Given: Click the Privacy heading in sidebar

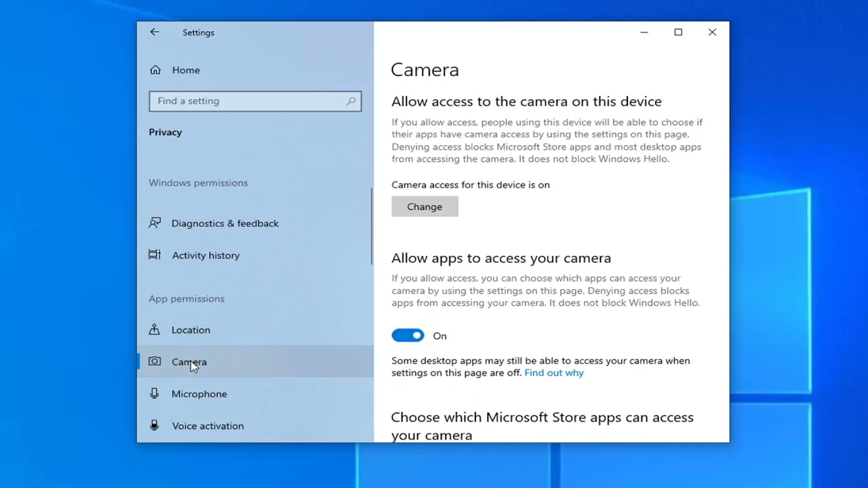Looking at the screenshot, I should (x=165, y=132).
